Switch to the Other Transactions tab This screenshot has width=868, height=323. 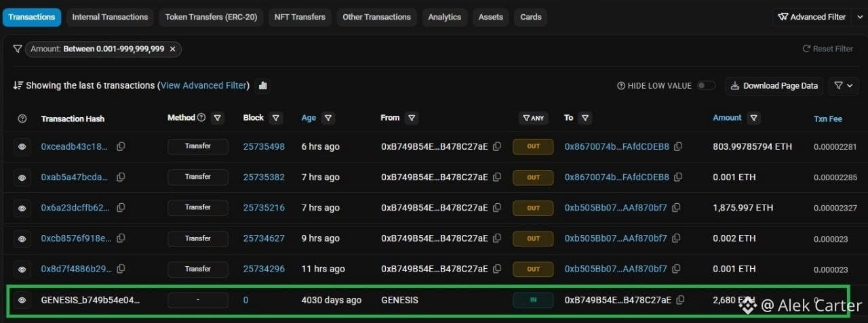pos(376,17)
